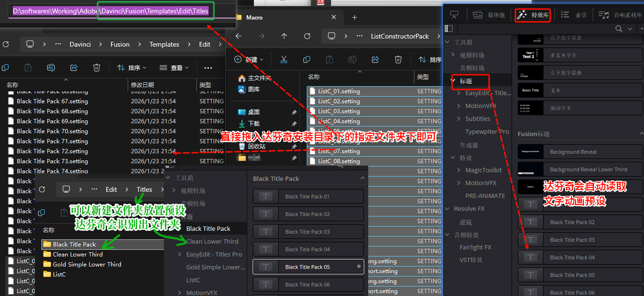Collapse the Fusion标题 list section
The width and height of the screenshot is (644, 296).
tap(641, 134)
